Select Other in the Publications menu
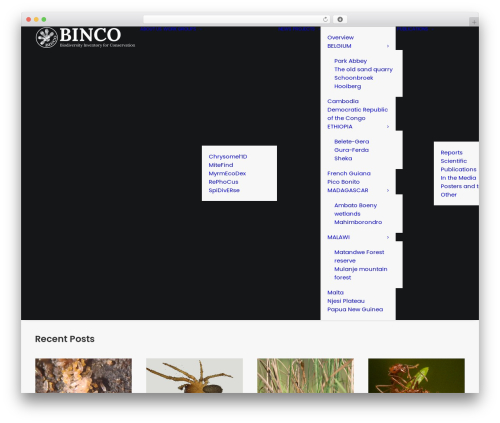Screen dimensions: 500x423 tap(448, 195)
